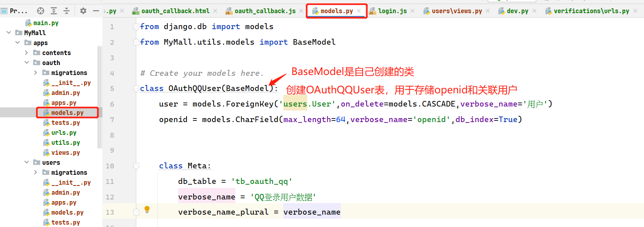Open Project panel settings gear
This screenshot has height=227, width=644.
[x=83, y=11]
